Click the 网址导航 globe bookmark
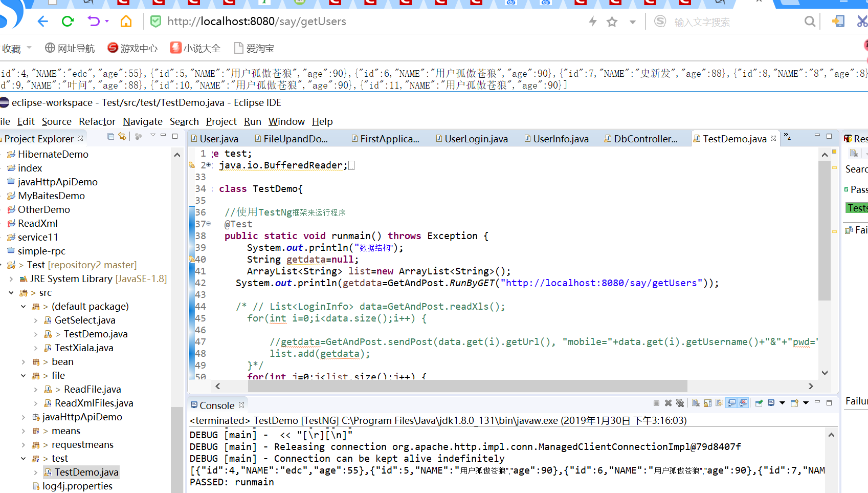The image size is (868, 493). [x=70, y=48]
